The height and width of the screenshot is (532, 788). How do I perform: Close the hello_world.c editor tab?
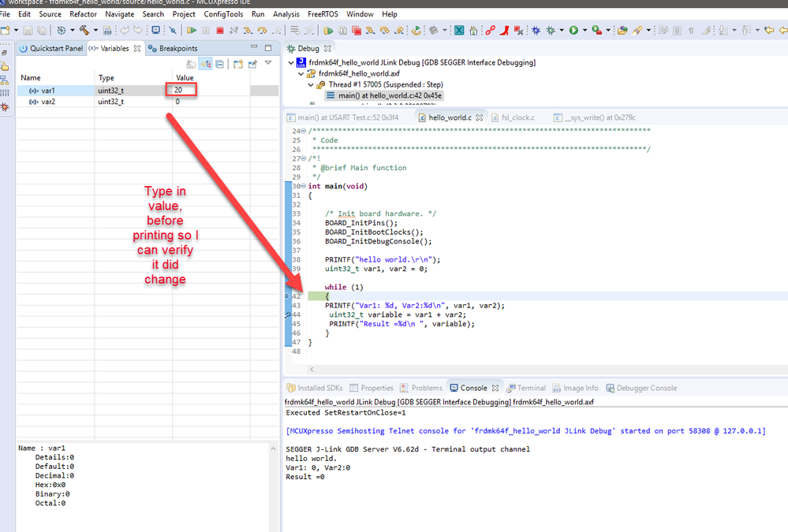point(480,117)
